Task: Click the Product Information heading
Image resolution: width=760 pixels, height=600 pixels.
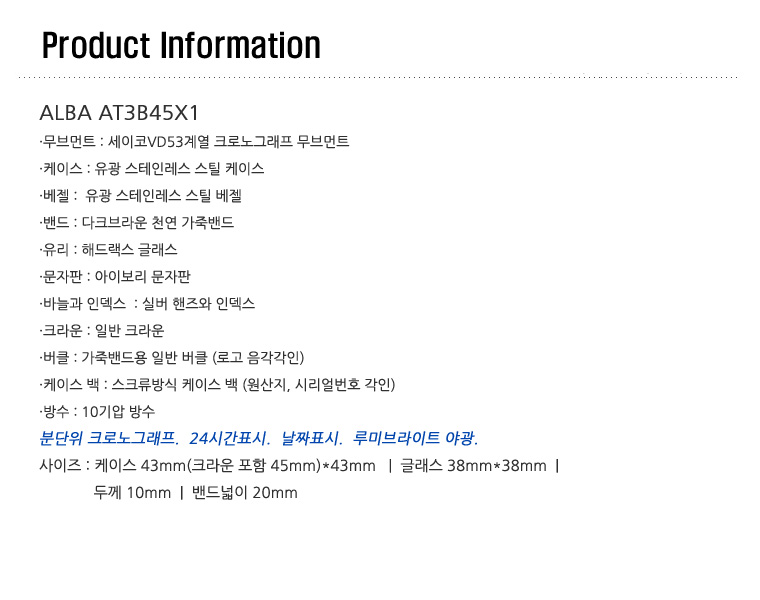Action: 181,46
